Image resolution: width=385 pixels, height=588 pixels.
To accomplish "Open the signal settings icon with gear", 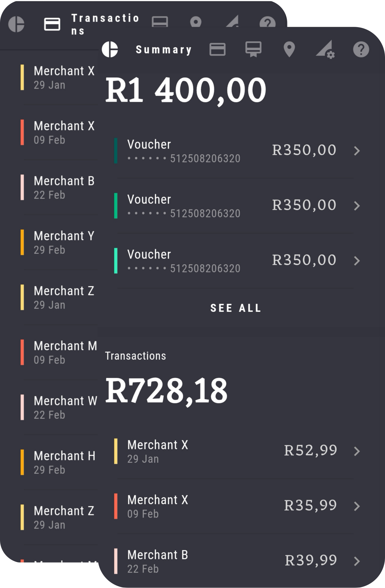I will [325, 49].
